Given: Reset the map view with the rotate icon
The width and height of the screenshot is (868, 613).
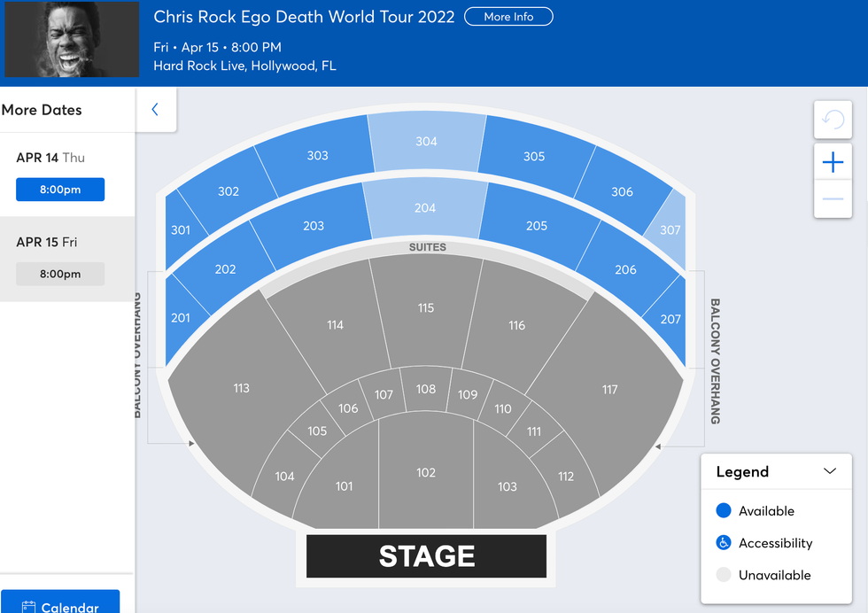Looking at the screenshot, I should 833,120.
